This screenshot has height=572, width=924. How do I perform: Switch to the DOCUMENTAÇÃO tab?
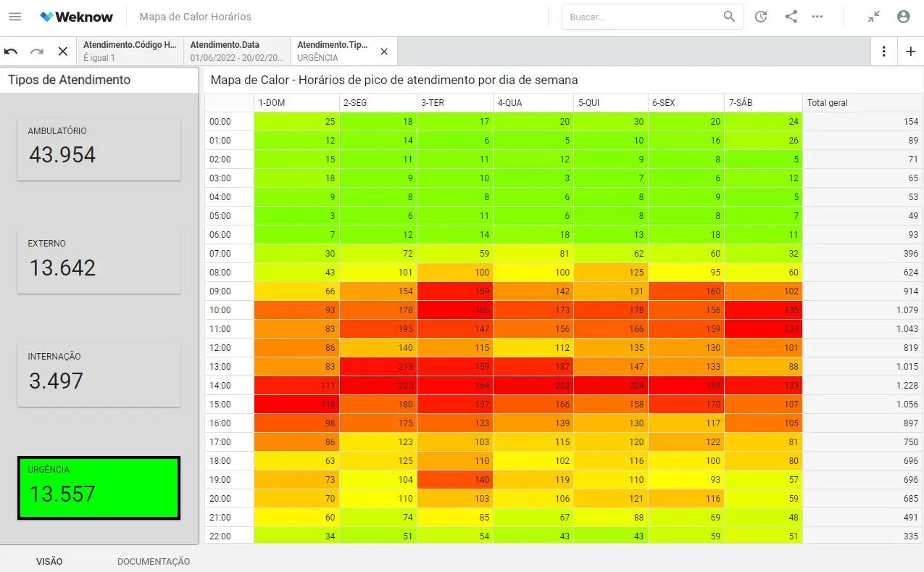(154, 561)
